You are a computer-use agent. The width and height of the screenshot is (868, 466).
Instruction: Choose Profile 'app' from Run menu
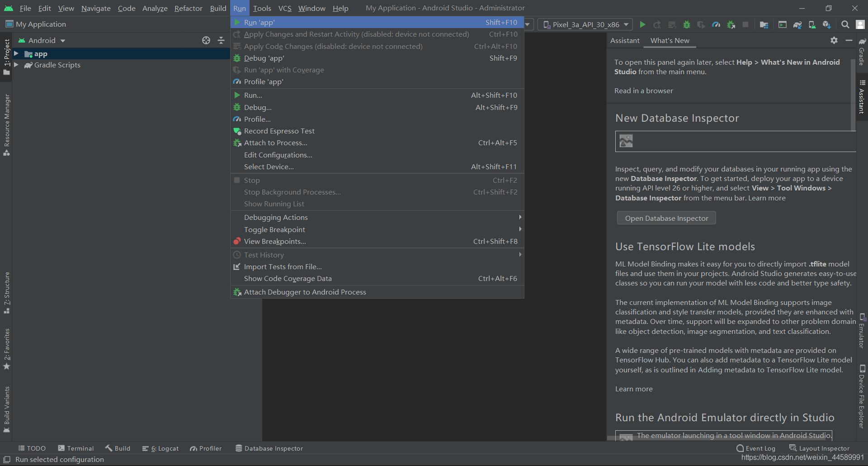coord(377,81)
